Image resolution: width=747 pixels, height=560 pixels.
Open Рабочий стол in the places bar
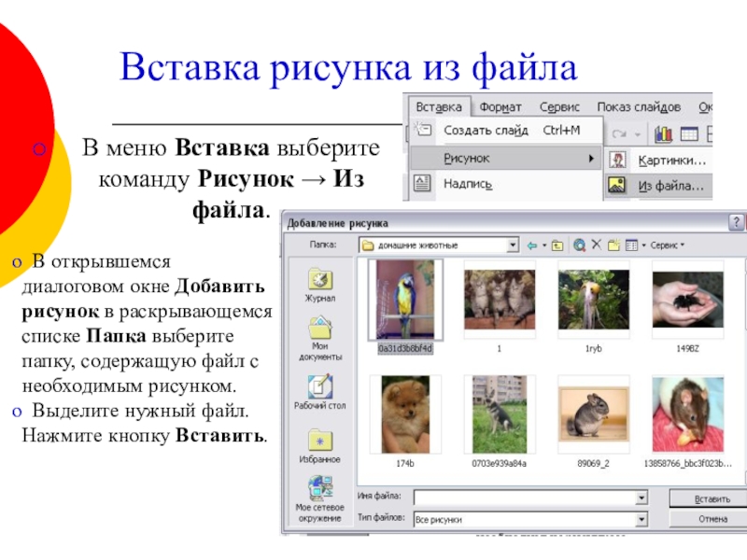[x=319, y=392]
